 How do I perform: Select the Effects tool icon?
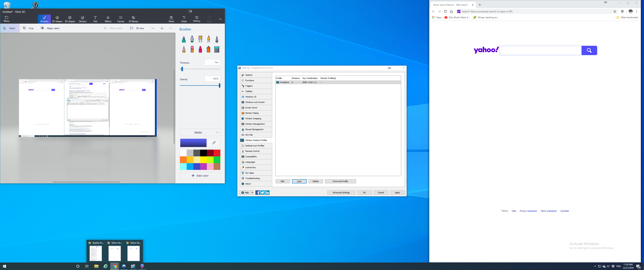(x=108, y=19)
